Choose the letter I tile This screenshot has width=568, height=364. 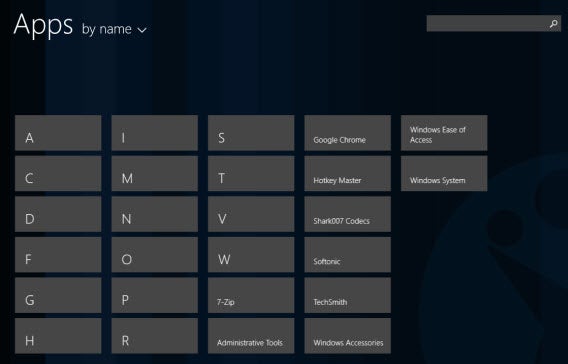pyautogui.click(x=155, y=133)
